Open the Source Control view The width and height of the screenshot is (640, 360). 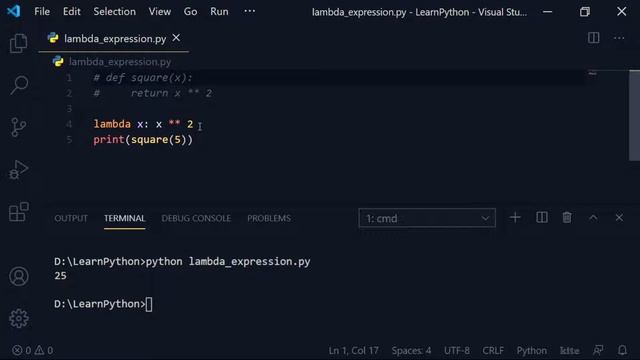tap(18, 127)
